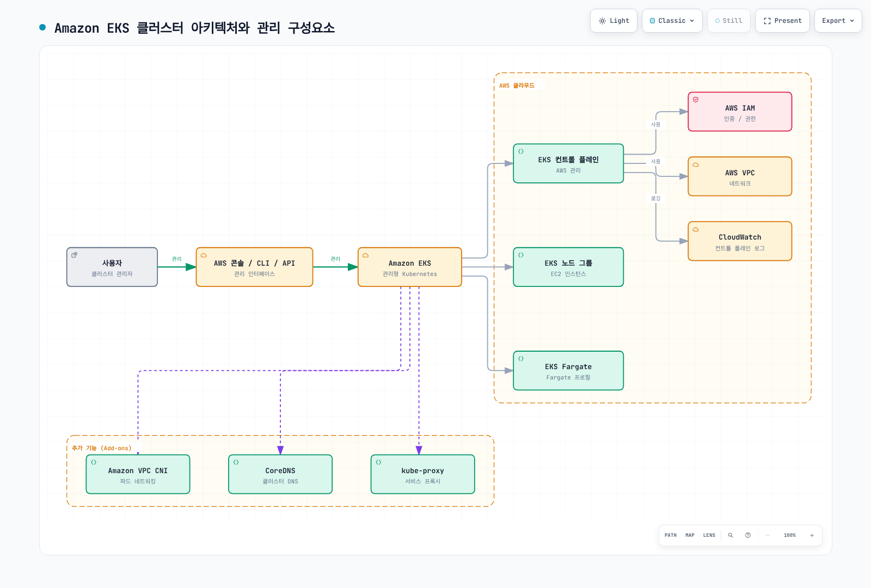Click the code icon on kube-proxy
This screenshot has width=871, height=588.
[378, 462]
